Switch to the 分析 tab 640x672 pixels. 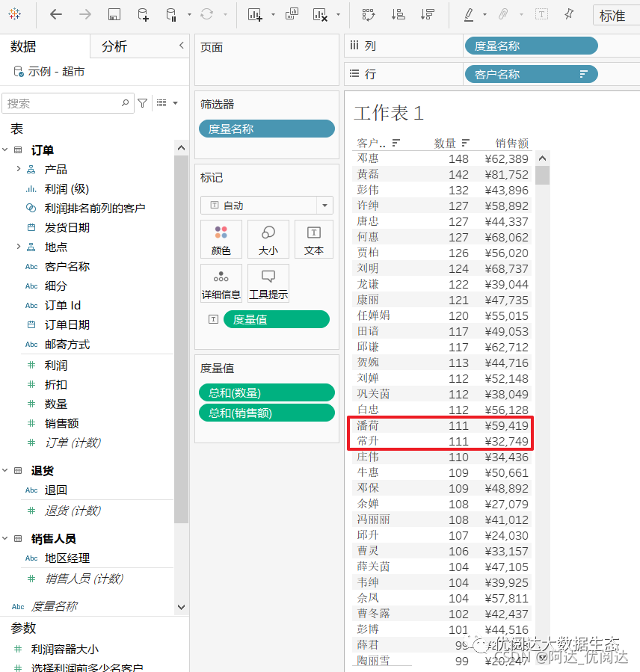114,46
